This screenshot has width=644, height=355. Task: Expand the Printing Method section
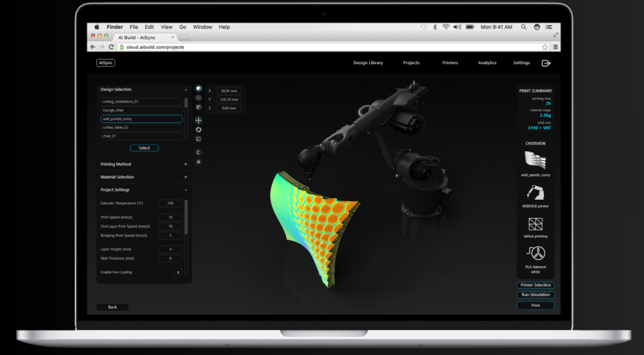(186, 164)
